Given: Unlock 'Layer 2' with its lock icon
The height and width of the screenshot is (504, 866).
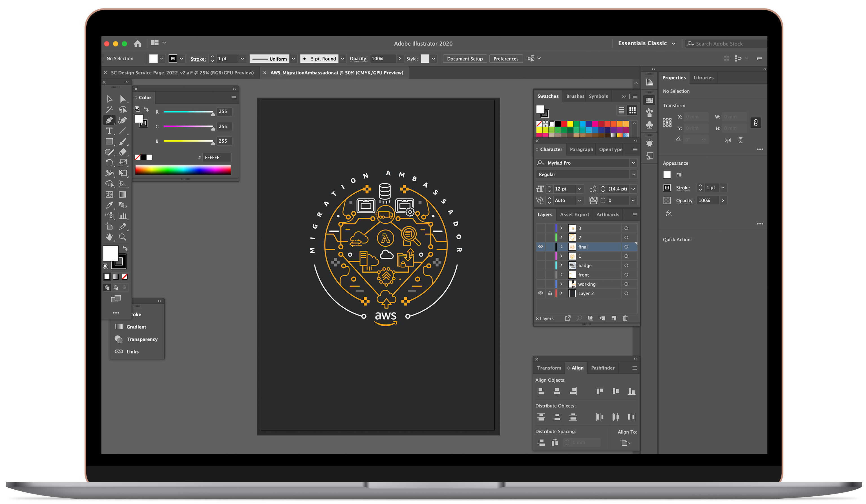Looking at the screenshot, I should [x=550, y=293].
